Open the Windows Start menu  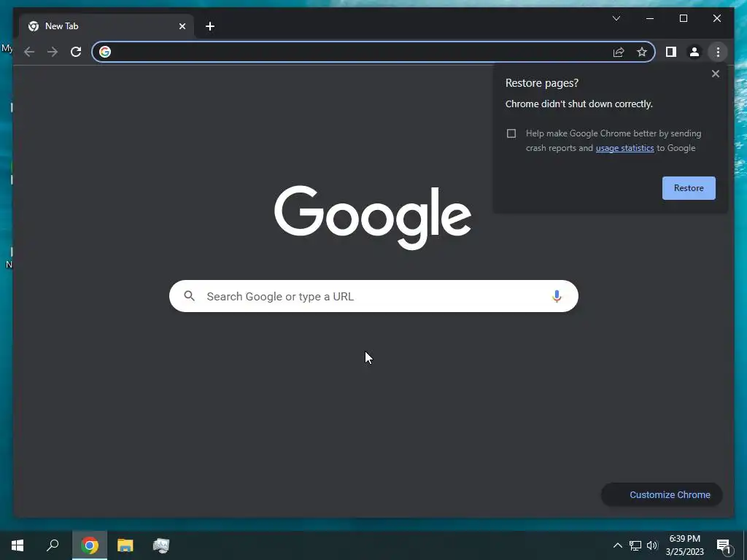tap(18, 545)
